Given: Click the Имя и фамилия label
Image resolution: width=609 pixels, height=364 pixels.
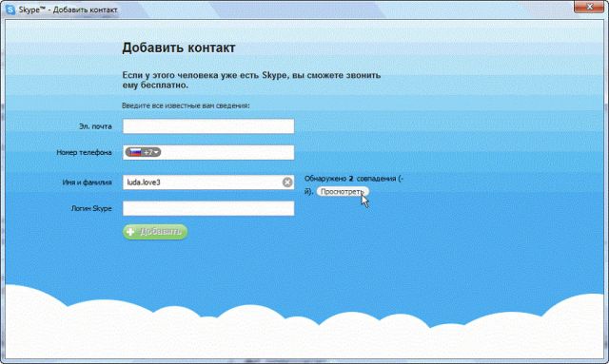Looking at the screenshot, I should click(87, 182).
